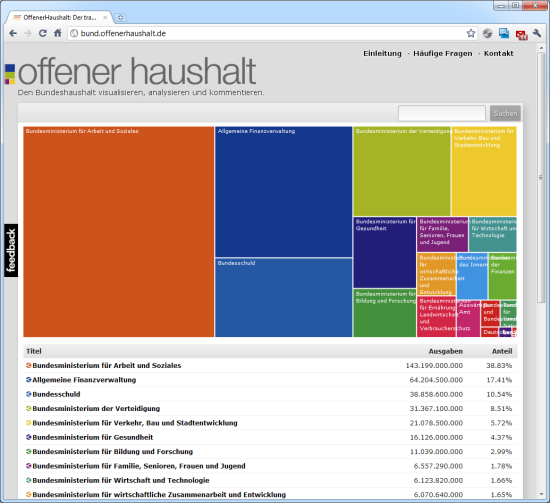This screenshot has width=550, height=503.
Task: Select light blue Bundesministerium des Innern block
Action: (x=472, y=276)
